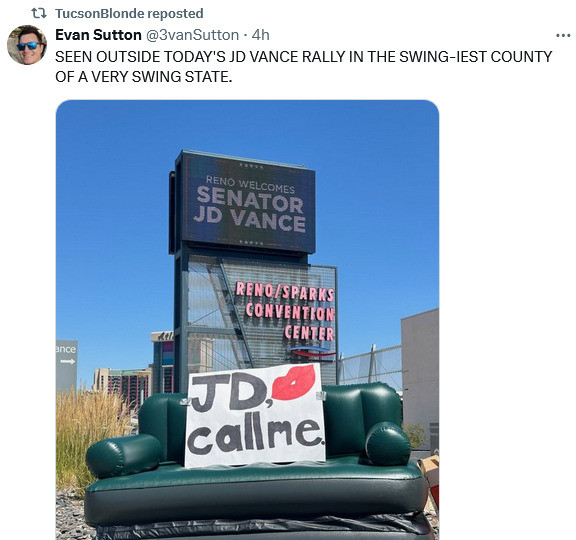576x540 pixels.
Task: Open the tweet text about JD Vance rally
Action: pyautogui.click(x=303, y=66)
